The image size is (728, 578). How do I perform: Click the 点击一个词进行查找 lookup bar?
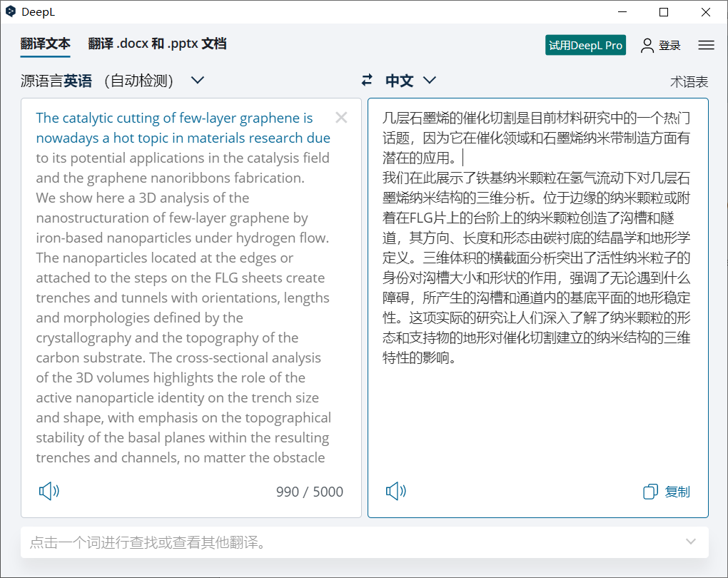(365, 542)
